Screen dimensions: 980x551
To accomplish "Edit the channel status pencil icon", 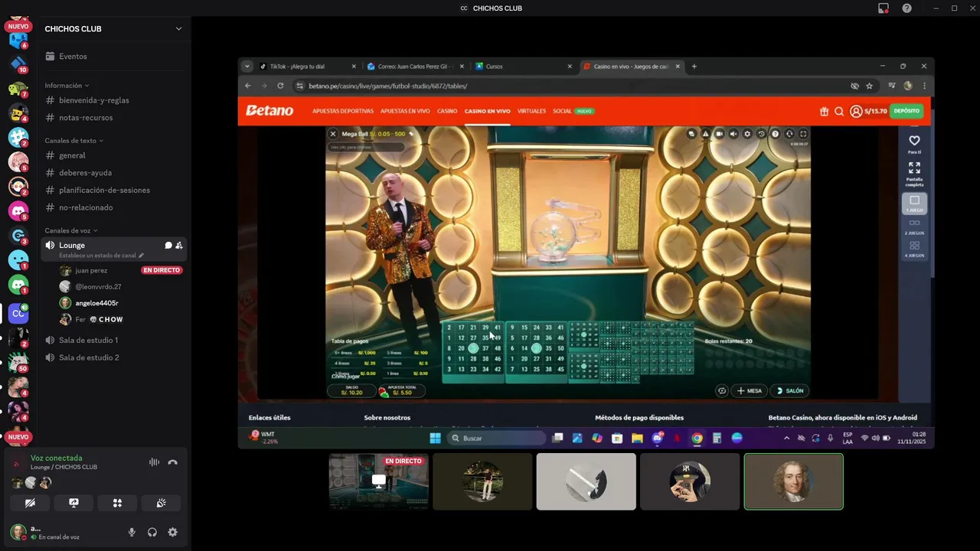I will [141, 256].
